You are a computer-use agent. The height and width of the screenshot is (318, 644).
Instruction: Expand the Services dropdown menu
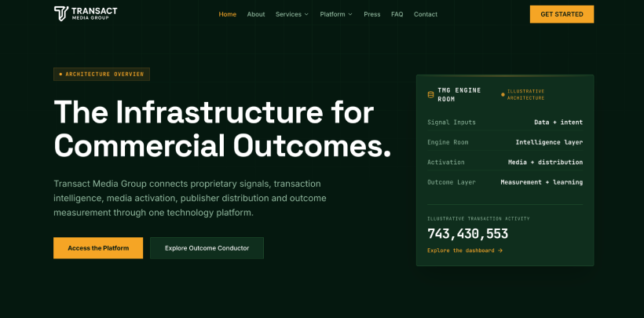pos(291,14)
